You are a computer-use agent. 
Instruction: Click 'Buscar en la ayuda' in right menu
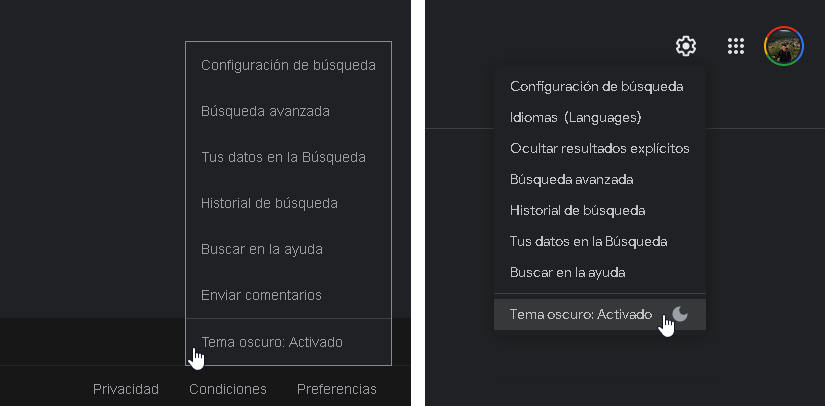pyautogui.click(x=600, y=273)
